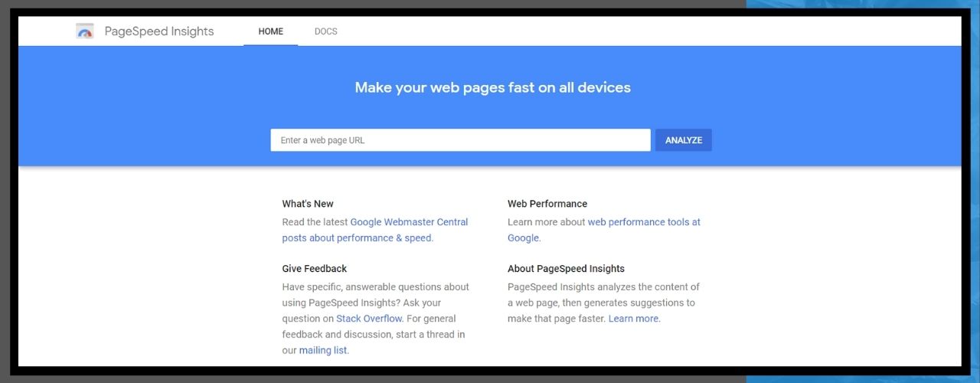Image resolution: width=980 pixels, height=383 pixels.
Task: Open the Google Webmaster Central posts link
Action: [409, 222]
